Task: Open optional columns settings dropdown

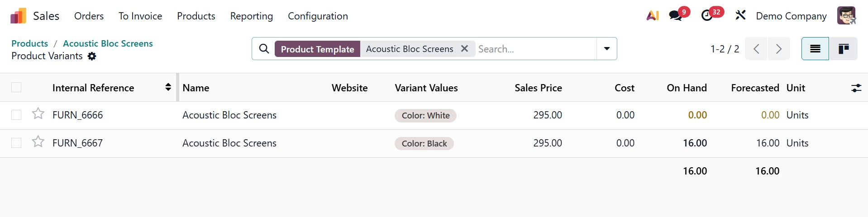Action: click(856, 88)
